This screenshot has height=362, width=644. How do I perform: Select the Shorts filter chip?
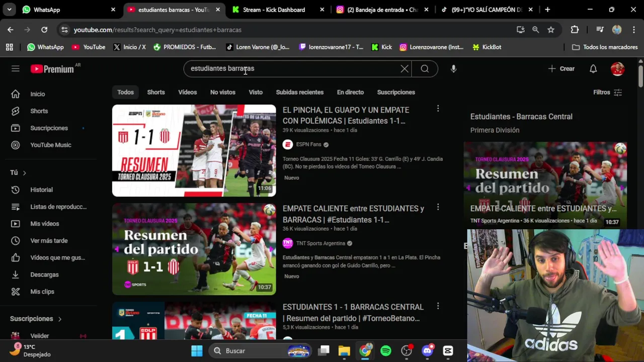(x=156, y=93)
